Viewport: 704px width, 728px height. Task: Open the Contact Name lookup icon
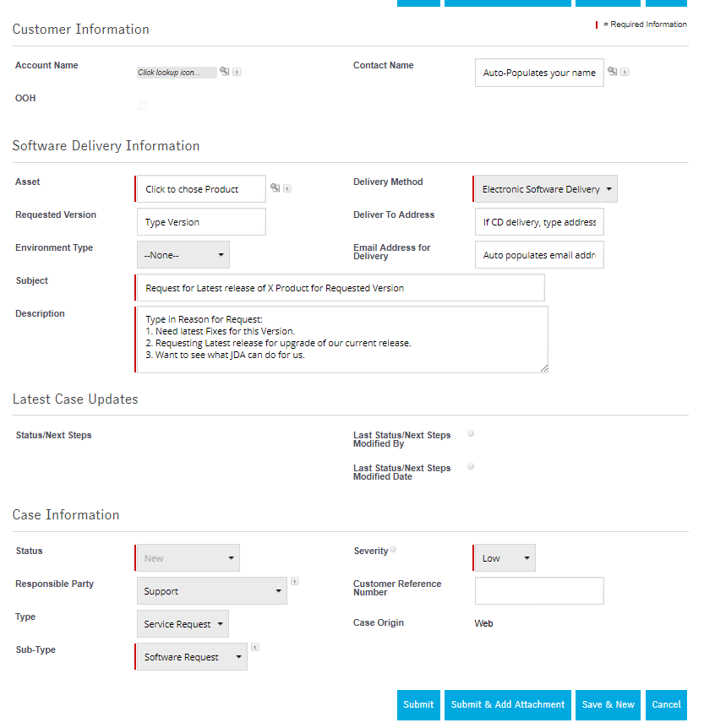[612, 72]
